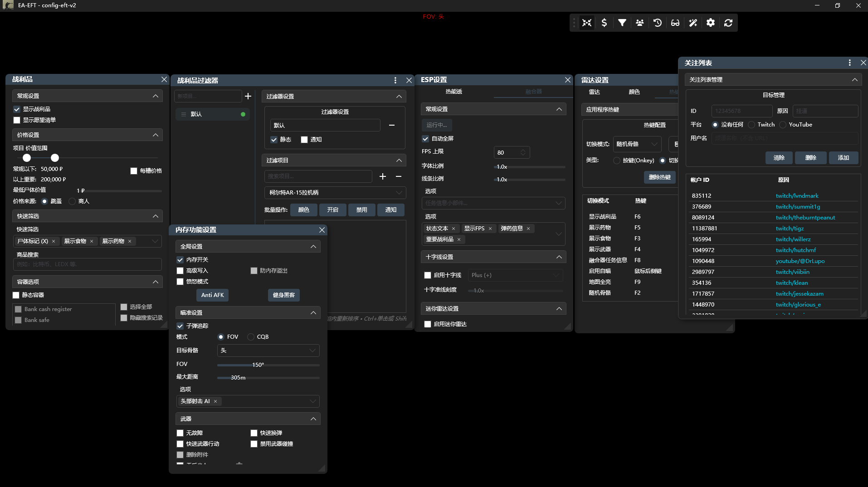The image size is (868, 487).
Task: Open the 柯尔特AR-15拉机柄 item dropdown
Action: (x=335, y=193)
